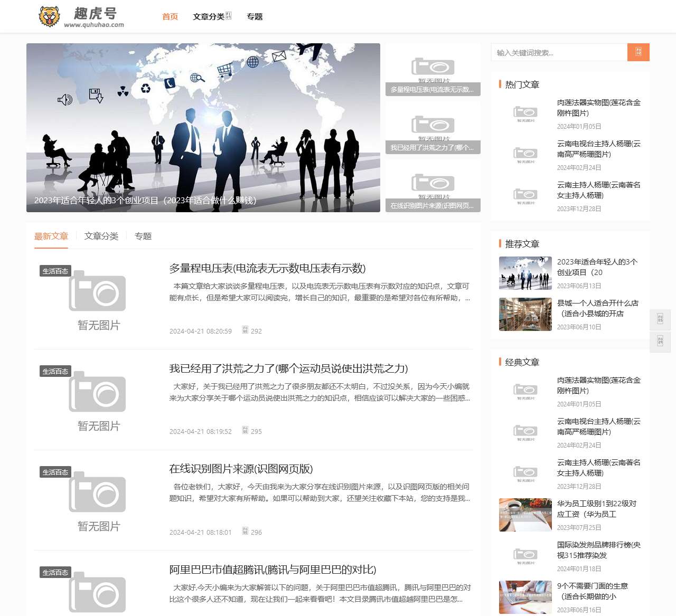Open 多量程电压表 card beside banner

tap(433, 70)
